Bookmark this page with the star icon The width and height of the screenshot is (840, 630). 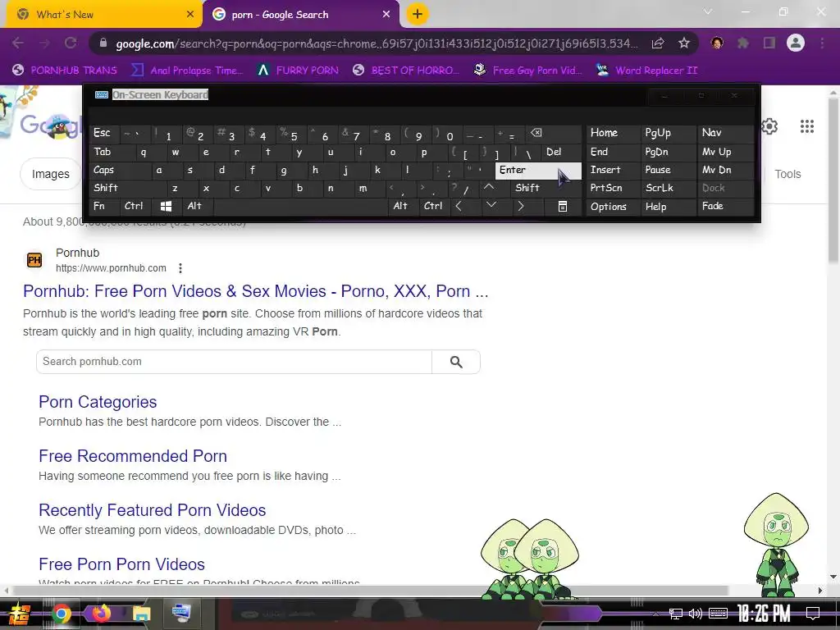[683, 43]
